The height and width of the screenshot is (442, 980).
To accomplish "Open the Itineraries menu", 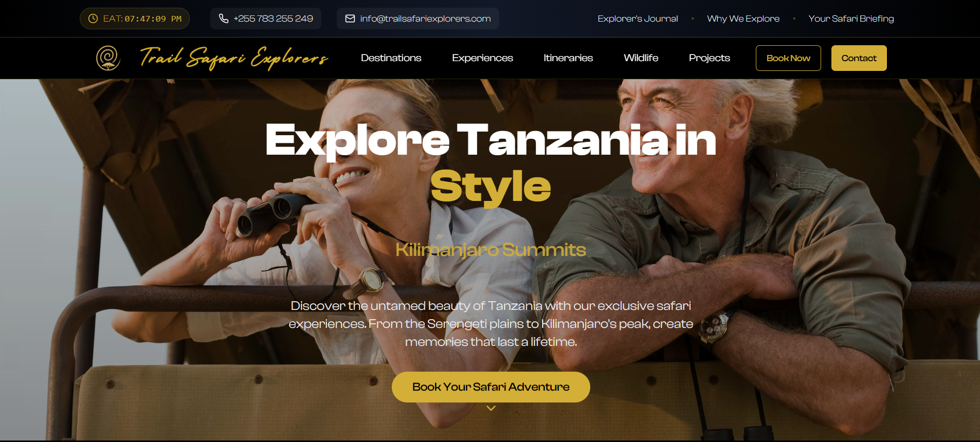I will pyautogui.click(x=568, y=58).
